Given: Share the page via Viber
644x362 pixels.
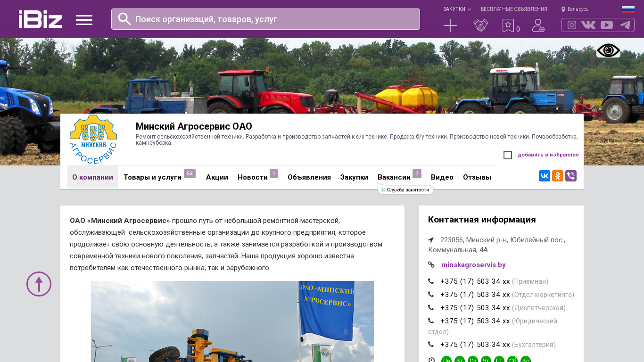Looking at the screenshot, I should (x=571, y=176).
